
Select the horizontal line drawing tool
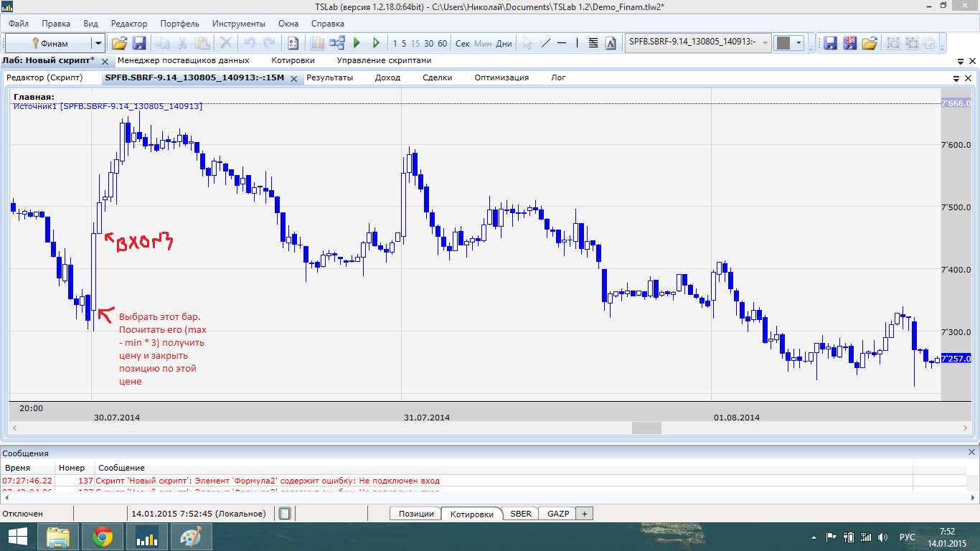pyautogui.click(x=562, y=43)
